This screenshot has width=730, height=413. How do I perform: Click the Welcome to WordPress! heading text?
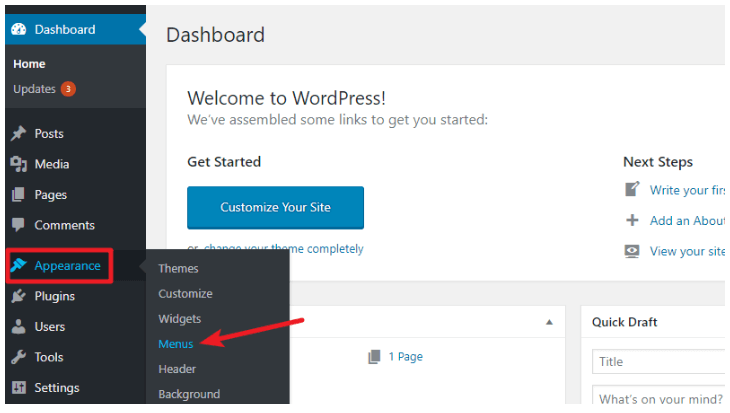(x=286, y=98)
